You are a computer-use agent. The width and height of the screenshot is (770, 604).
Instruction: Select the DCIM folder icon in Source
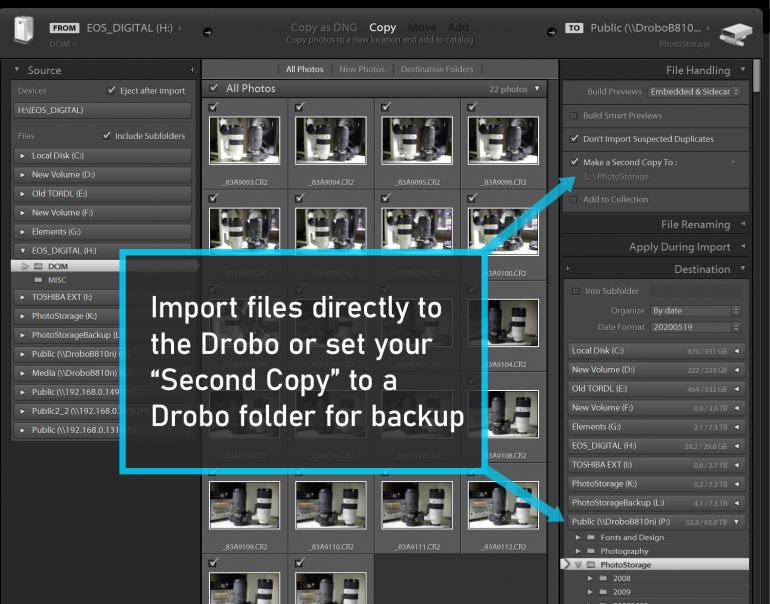tap(38, 266)
